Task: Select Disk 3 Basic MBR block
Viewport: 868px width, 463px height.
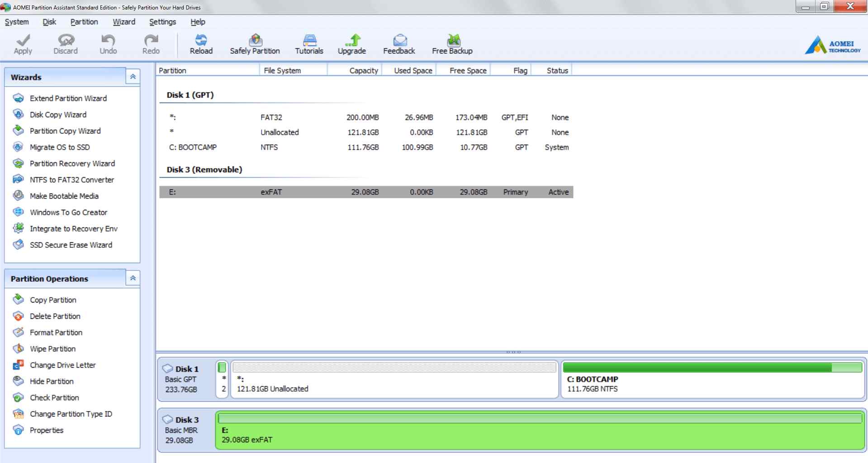Action: (187, 430)
